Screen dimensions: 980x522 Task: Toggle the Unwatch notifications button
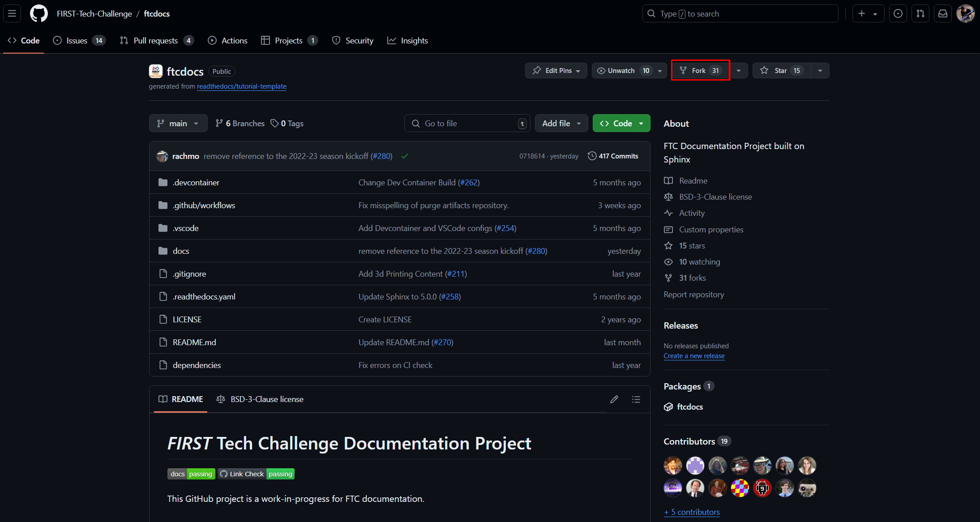[622, 71]
